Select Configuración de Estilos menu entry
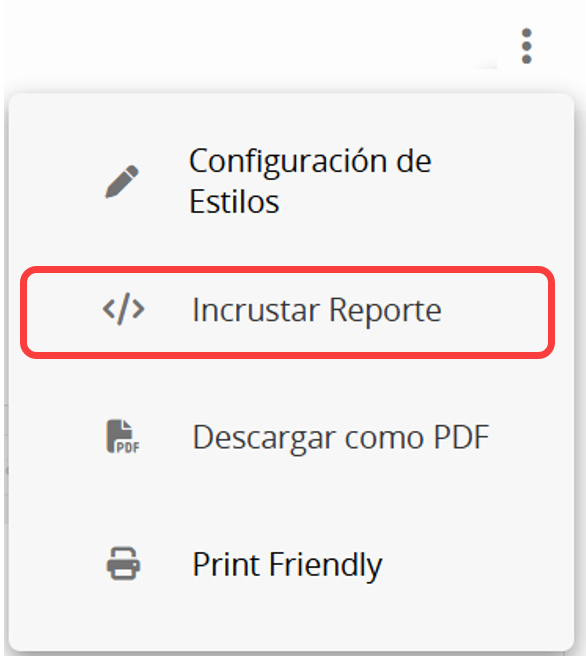 click(292, 181)
